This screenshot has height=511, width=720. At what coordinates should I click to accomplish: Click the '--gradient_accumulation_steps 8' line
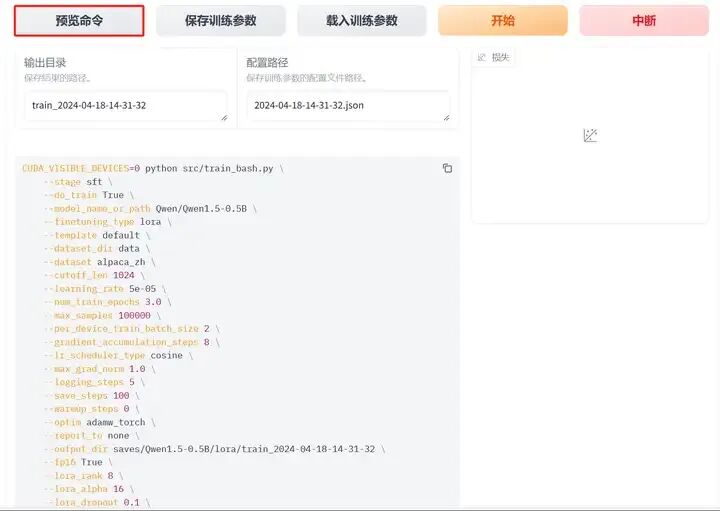(x=132, y=342)
